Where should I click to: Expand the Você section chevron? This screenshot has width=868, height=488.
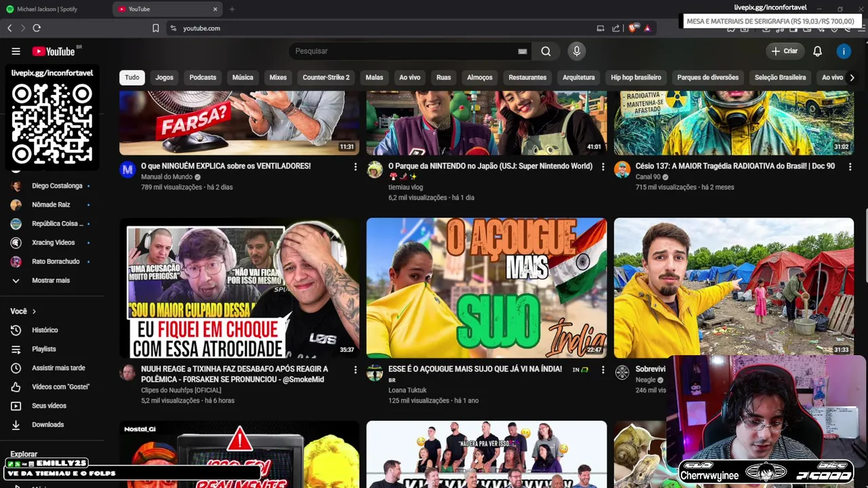coord(33,311)
